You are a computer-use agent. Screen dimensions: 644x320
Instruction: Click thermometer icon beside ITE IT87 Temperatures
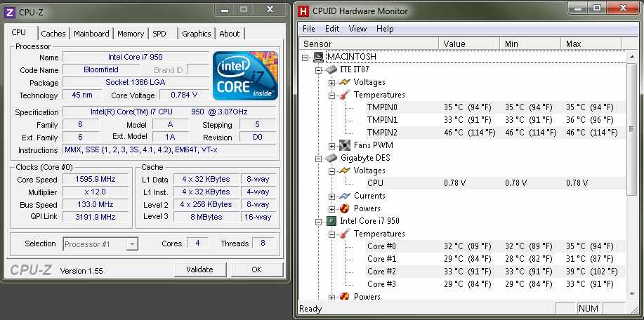coord(345,95)
